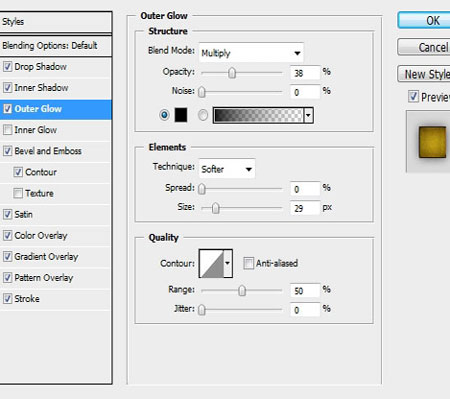Open the Color Overlay settings panel

click(x=41, y=235)
